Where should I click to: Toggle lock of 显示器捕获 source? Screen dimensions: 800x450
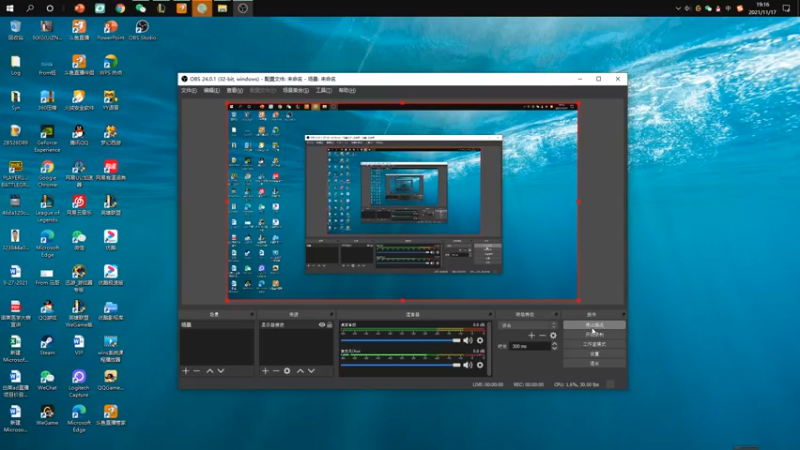(330, 324)
